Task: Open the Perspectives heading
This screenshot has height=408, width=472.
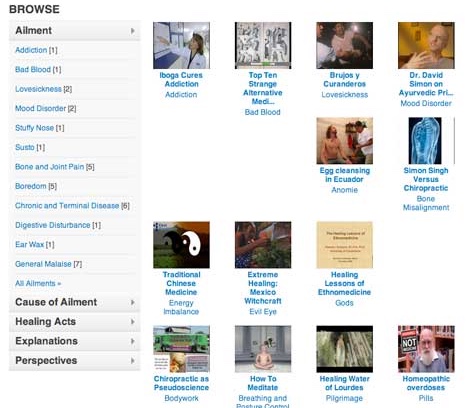Action: pyautogui.click(x=46, y=360)
